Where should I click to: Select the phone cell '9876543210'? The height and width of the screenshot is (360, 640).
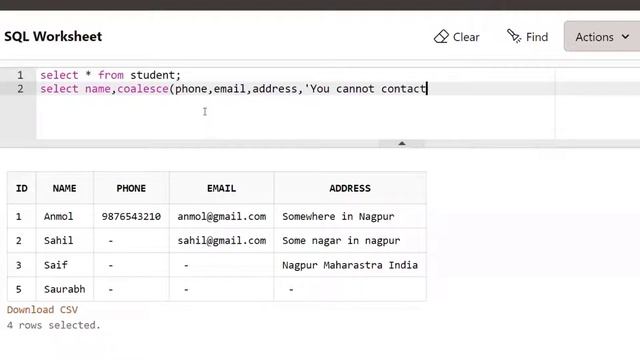(131, 216)
